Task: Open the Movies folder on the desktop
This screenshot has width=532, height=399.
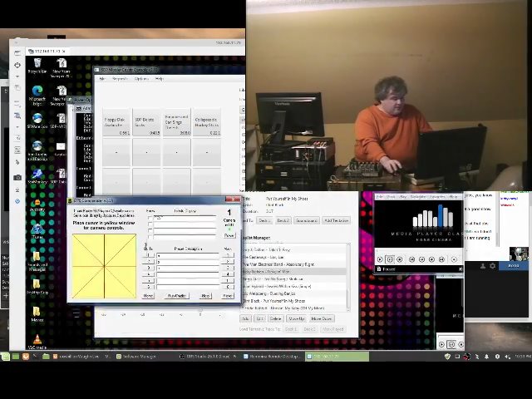Action: point(37,314)
